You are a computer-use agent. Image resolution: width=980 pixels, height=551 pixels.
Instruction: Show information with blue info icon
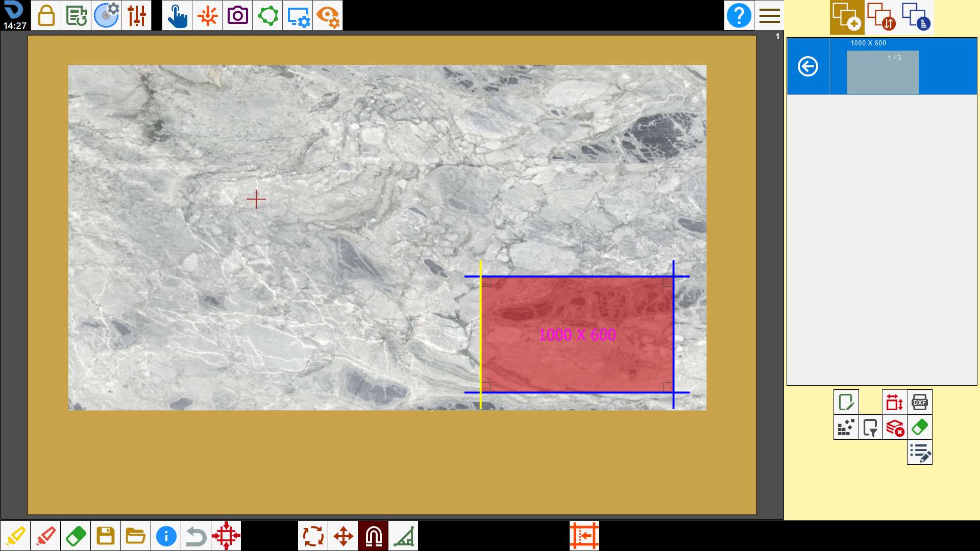coord(166,536)
